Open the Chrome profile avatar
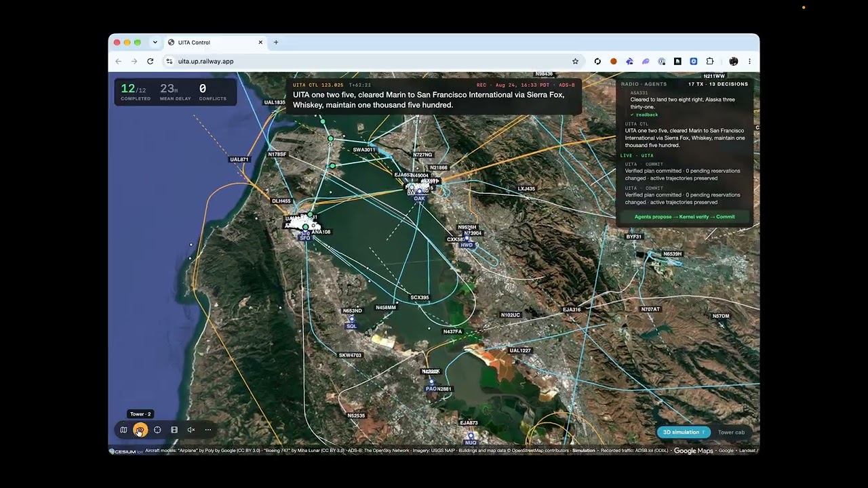The image size is (868, 488). click(x=734, y=61)
